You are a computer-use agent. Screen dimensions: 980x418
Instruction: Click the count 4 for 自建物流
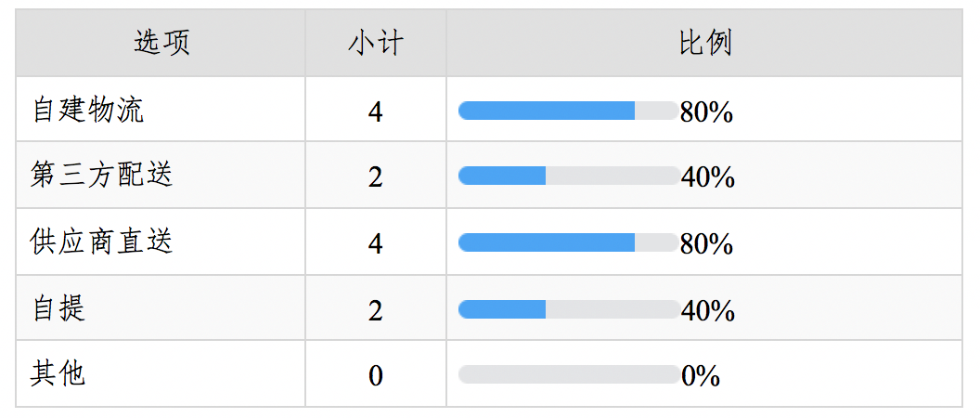[375, 112]
